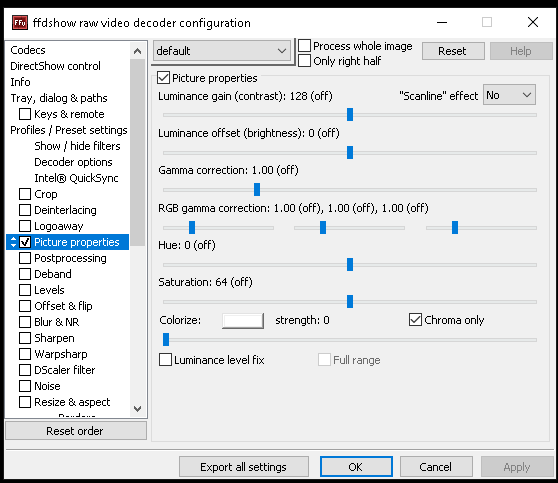This screenshot has width=558, height=483.
Task: Check the Levels filter box
Action: [25, 290]
